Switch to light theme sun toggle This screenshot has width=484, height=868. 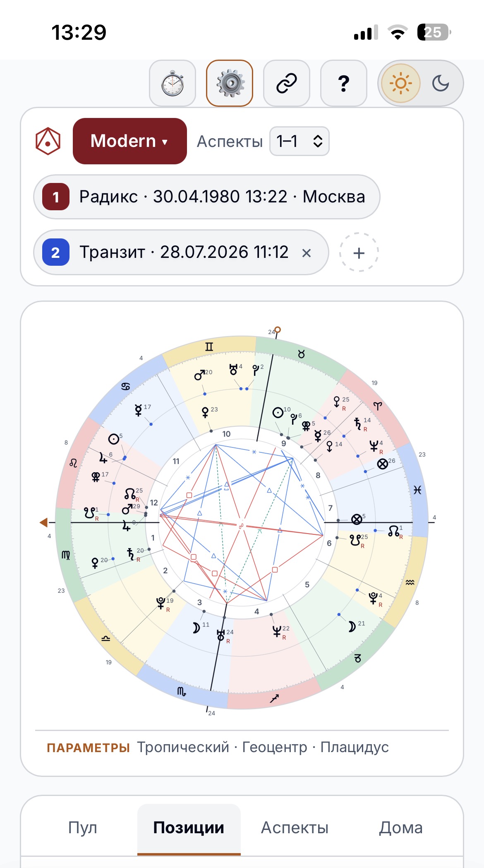[x=401, y=83]
